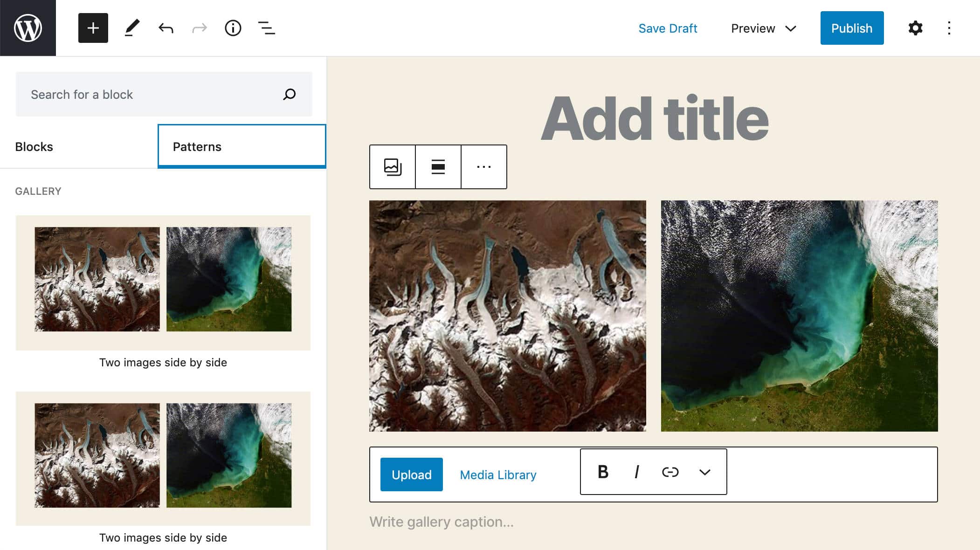
Task: Click the Redo arrow icon
Action: point(199,27)
